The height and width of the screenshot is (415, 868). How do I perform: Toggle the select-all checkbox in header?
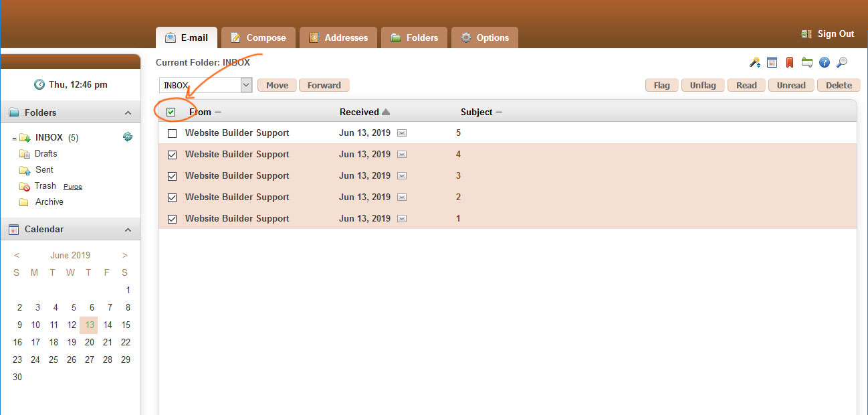tap(171, 112)
